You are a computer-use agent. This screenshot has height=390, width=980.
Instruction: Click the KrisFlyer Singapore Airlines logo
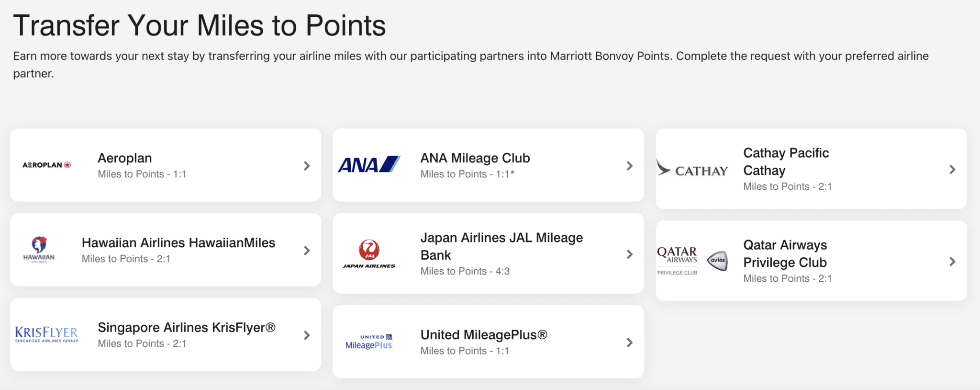[46, 334]
